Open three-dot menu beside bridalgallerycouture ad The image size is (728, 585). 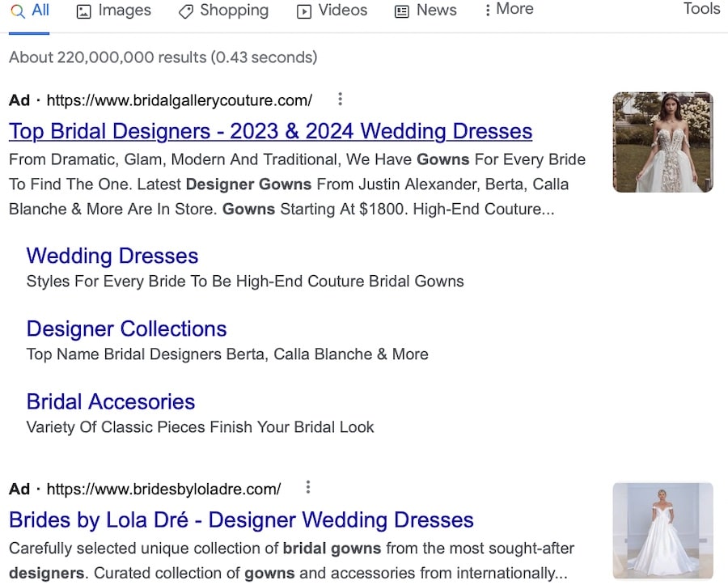pyautogui.click(x=341, y=99)
